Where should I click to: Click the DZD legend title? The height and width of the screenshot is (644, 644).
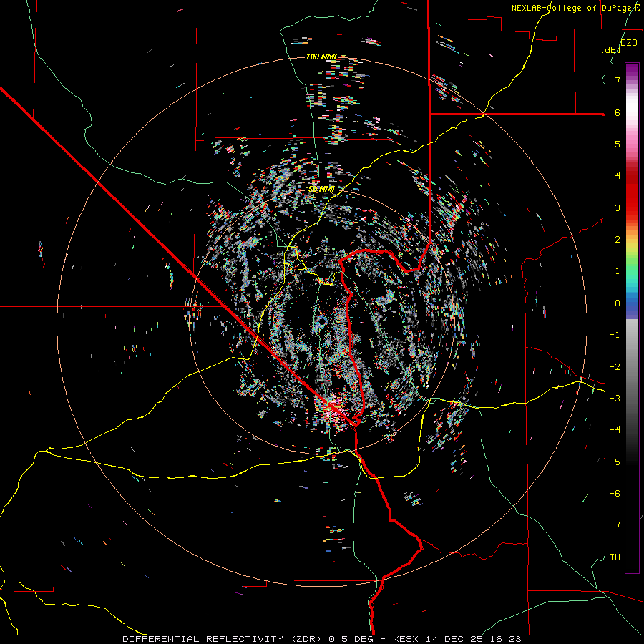tap(629, 42)
